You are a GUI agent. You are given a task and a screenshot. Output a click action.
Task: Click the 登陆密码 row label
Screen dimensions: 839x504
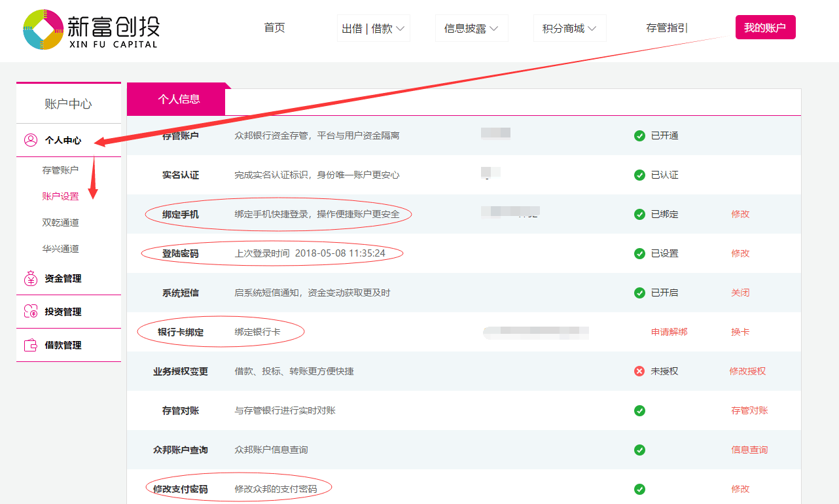181,253
